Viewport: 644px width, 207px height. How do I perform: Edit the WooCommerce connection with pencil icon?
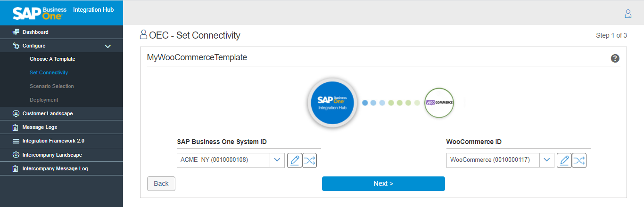(564, 160)
